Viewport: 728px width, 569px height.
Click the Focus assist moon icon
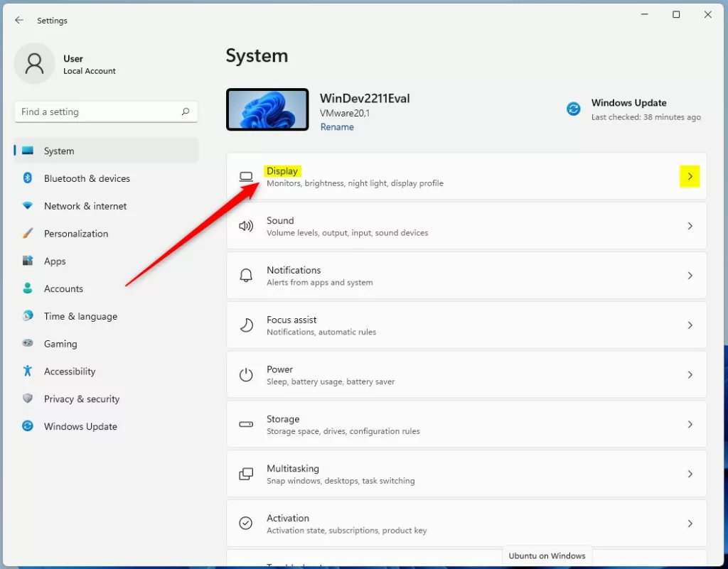pyautogui.click(x=246, y=325)
